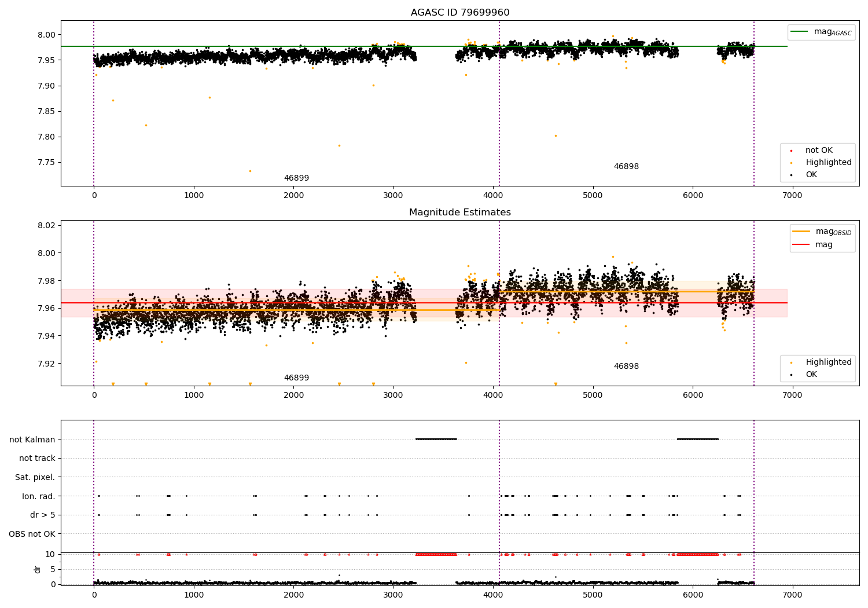The image size is (868, 608).
Task: Select the green mag AGASC legend line
Action: tap(800, 32)
